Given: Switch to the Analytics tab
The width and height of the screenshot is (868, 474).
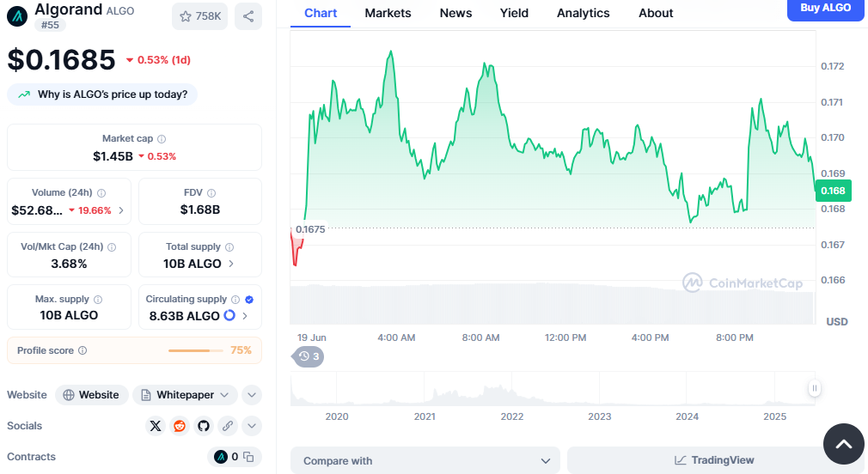Looking at the screenshot, I should 583,13.
